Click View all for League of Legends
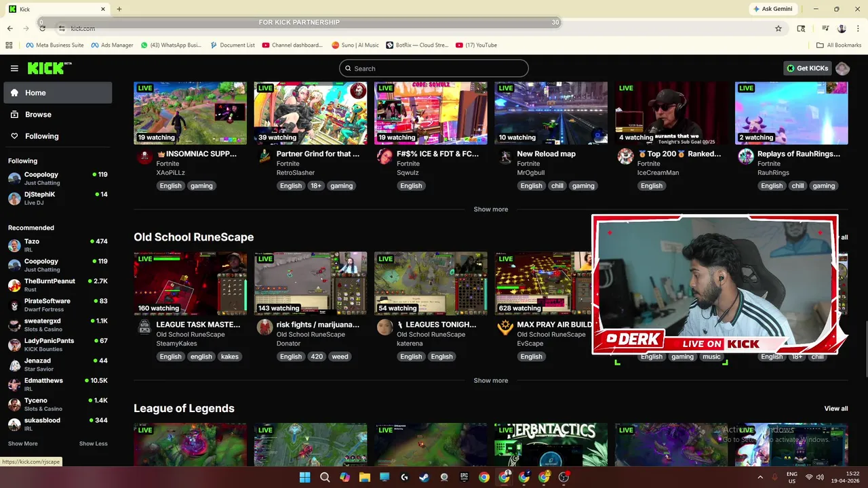The width and height of the screenshot is (868, 488). [836, 409]
